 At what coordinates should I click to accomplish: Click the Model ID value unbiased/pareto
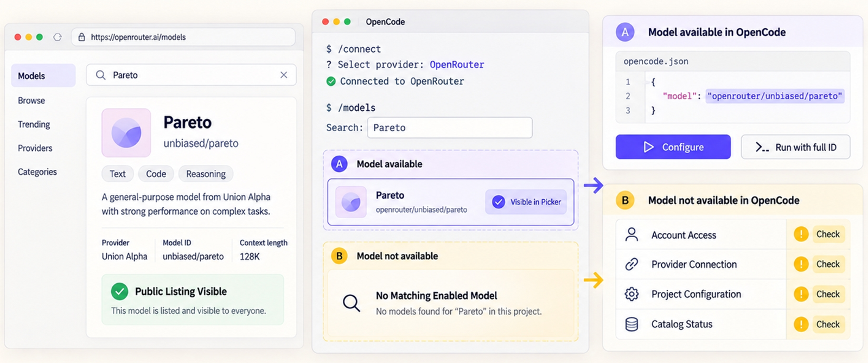[193, 257]
